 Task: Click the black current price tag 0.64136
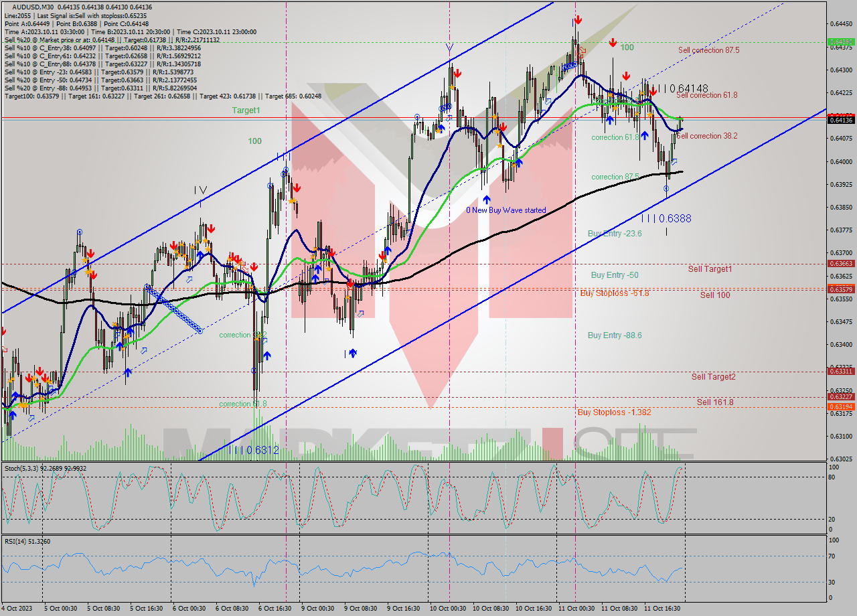point(841,120)
